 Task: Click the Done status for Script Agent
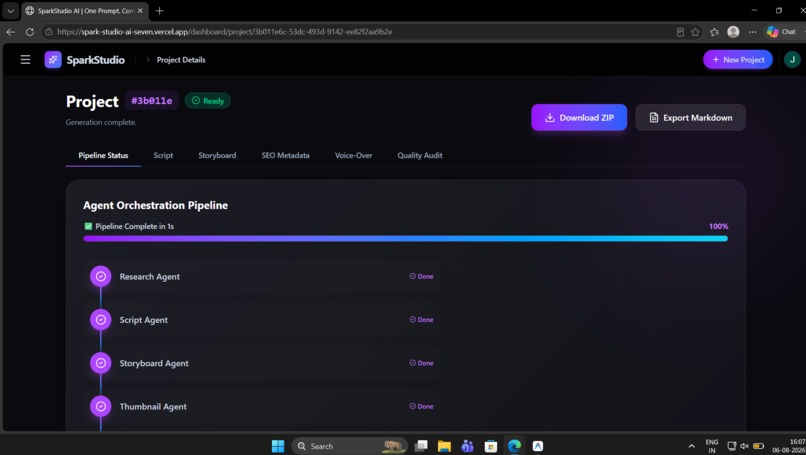[x=422, y=319]
